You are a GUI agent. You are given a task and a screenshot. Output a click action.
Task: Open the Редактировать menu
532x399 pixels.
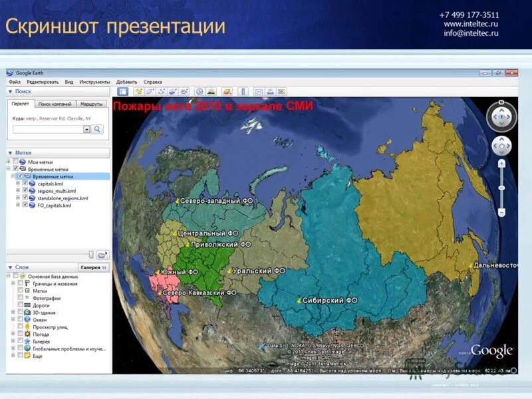(x=43, y=82)
